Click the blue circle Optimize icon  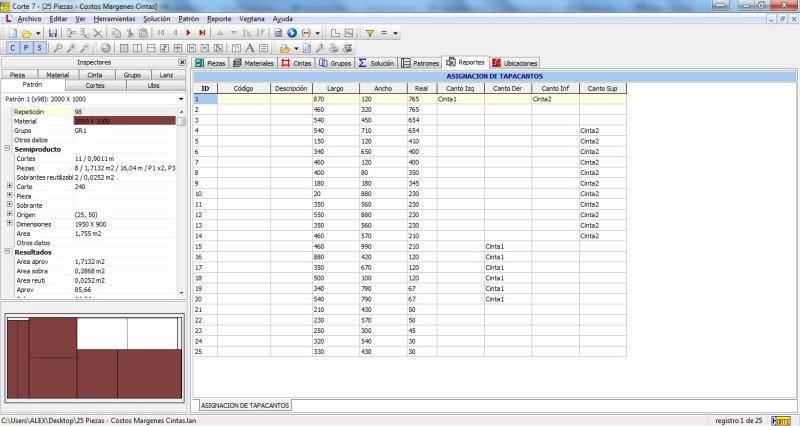(x=291, y=33)
